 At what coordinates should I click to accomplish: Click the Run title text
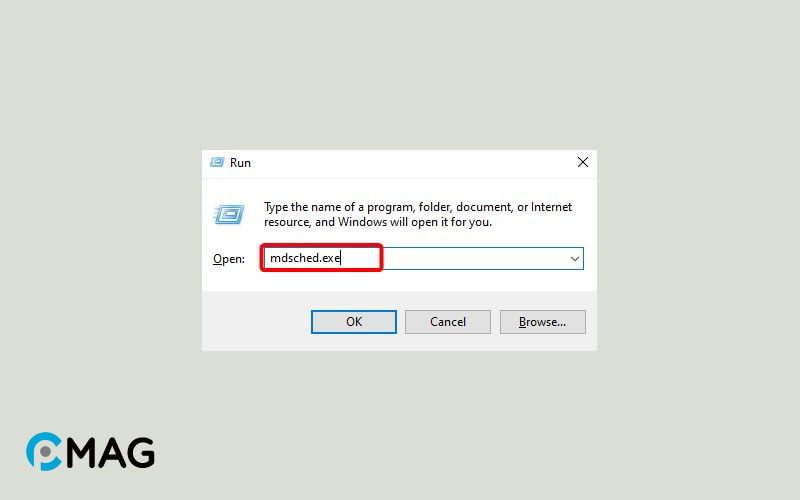pos(240,163)
